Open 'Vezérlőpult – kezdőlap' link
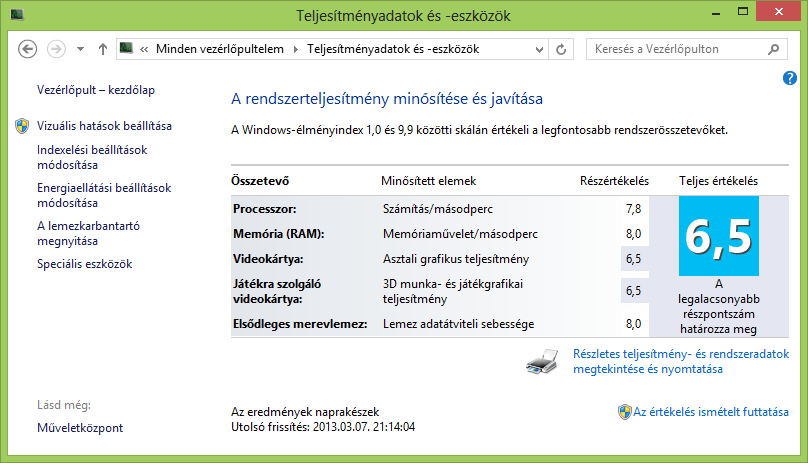This screenshot has height=463, width=808. click(x=96, y=90)
